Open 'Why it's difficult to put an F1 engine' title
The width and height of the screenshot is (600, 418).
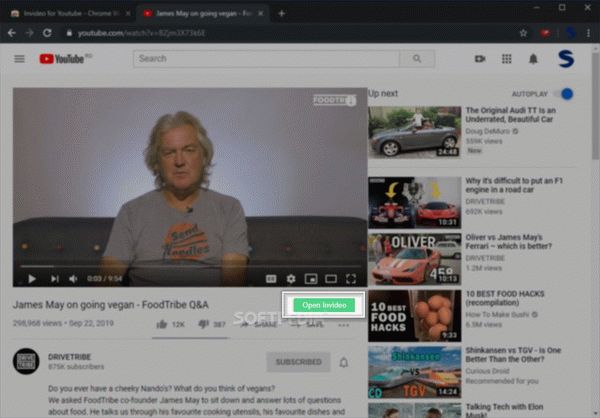[514, 185]
